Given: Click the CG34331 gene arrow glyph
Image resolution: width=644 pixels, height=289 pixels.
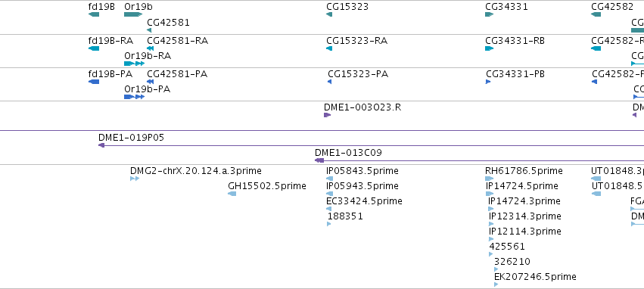Looking at the screenshot, I should [489, 14].
